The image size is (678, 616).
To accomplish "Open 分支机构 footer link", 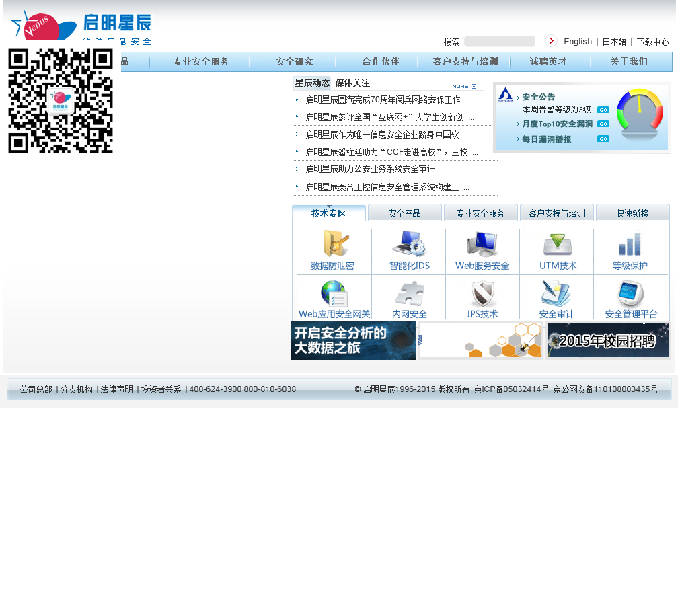I will (x=77, y=389).
